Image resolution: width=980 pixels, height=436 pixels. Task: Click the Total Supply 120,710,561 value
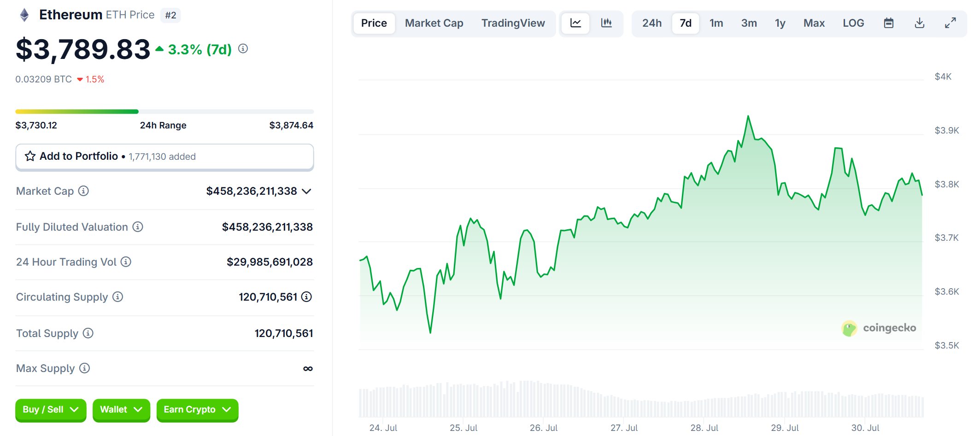[284, 333]
